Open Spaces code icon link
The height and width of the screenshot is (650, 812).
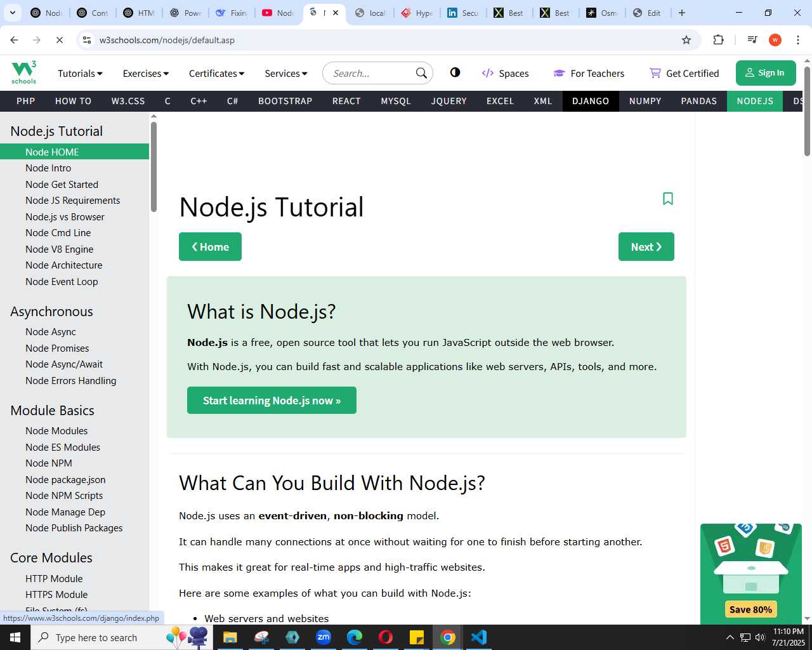[505, 73]
